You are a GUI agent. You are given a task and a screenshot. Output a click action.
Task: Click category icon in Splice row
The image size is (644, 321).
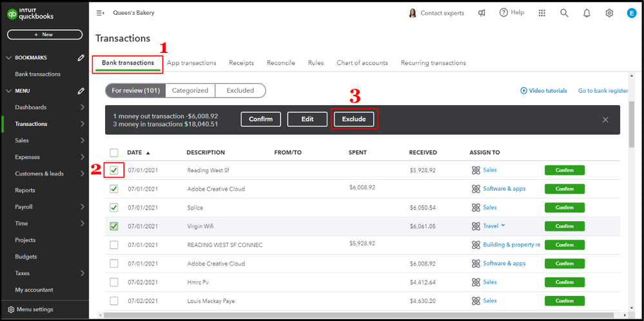pos(476,208)
